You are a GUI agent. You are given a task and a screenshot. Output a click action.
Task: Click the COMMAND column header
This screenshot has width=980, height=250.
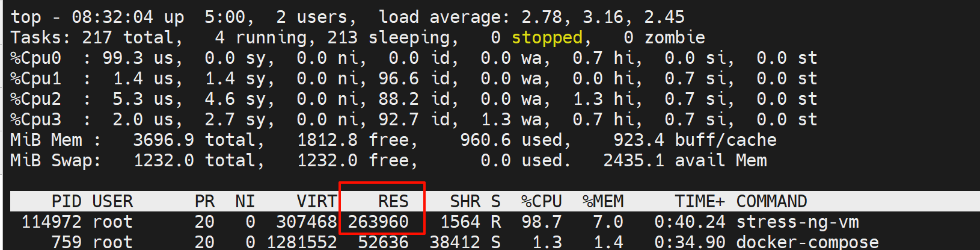tap(771, 201)
